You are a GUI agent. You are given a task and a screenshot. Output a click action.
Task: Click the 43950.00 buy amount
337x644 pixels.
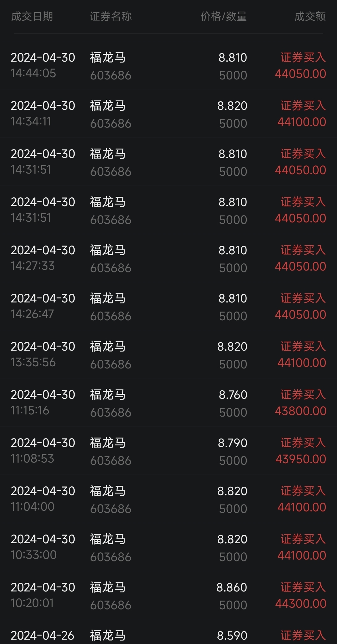pyautogui.click(x=300, y=459)
